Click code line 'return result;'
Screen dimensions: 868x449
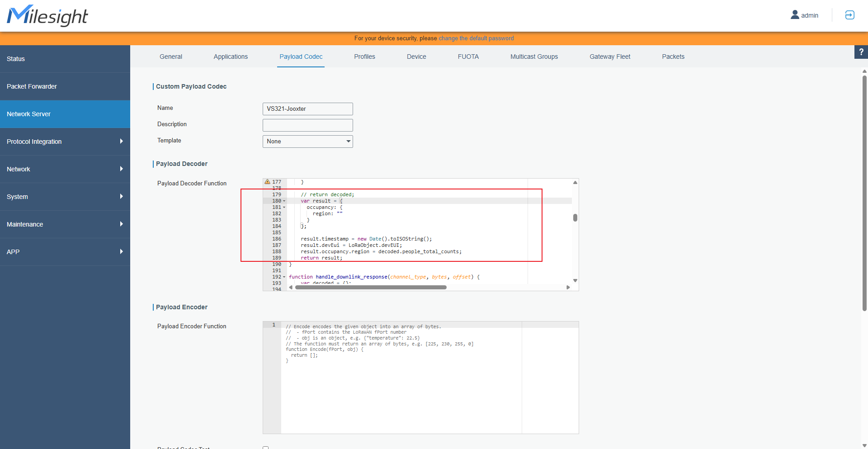coord(321,258)
